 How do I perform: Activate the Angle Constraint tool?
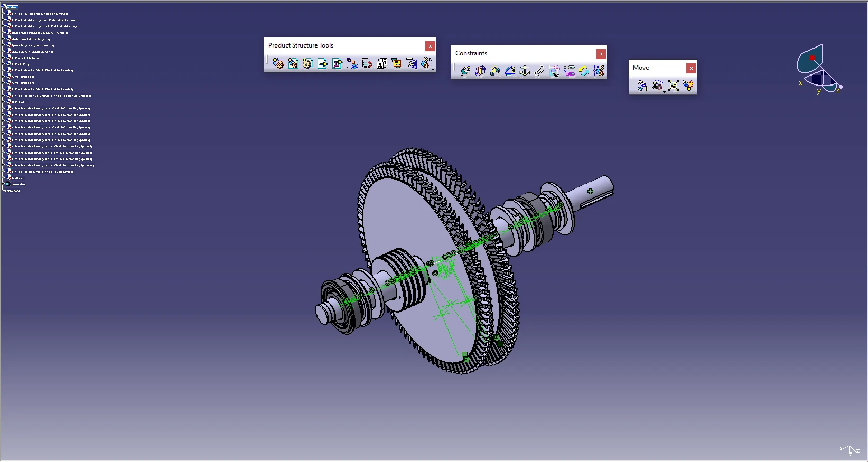[x=509, y=71]
